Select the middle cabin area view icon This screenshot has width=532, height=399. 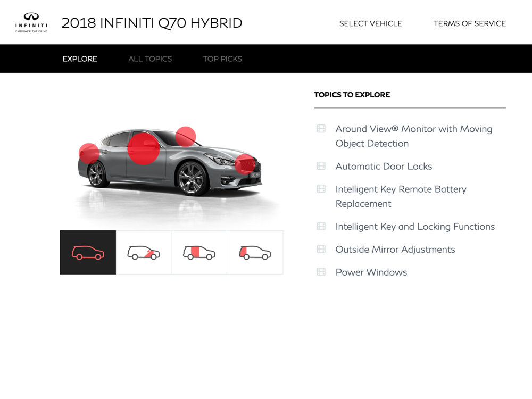[x=199, y=252]
